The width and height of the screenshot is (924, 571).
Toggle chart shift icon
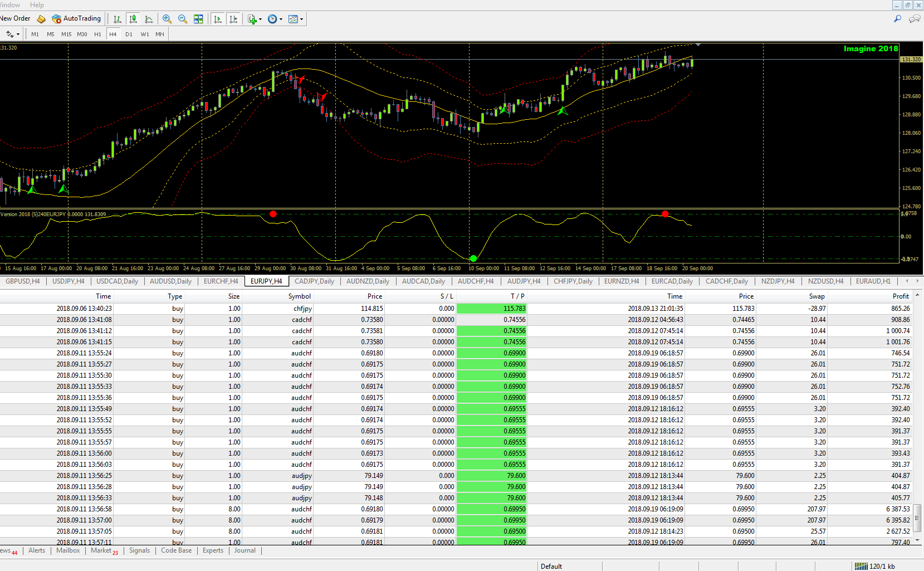[233, 19]
